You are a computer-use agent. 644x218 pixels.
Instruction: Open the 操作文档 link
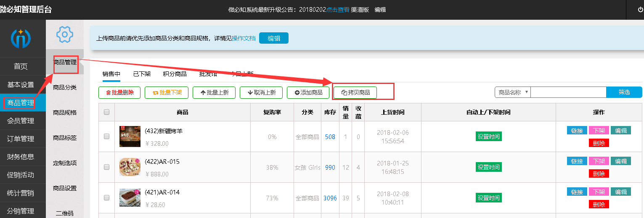tap(244, 38)
